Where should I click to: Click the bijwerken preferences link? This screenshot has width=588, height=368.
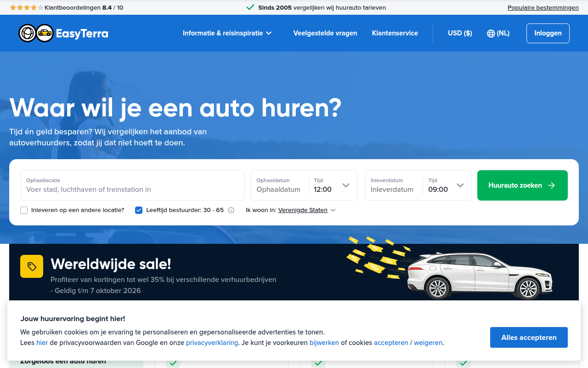pos(324,343)
